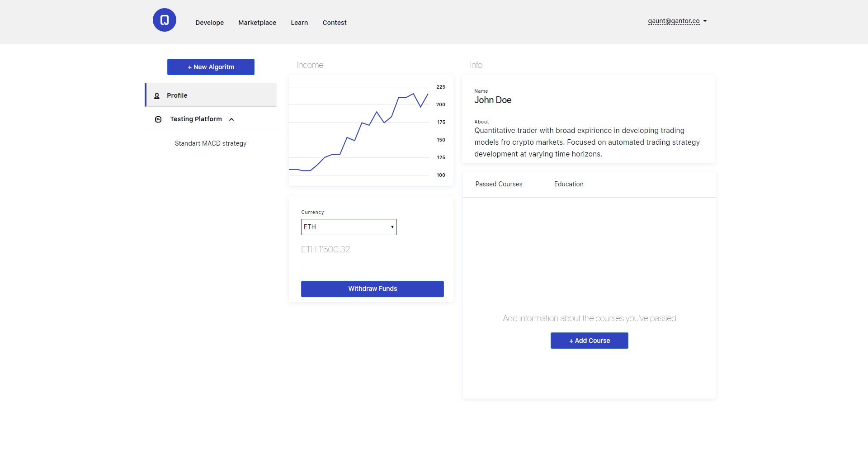Viewport: 868px width, 455px height.
Task: Click the income line chart
Action: tap(359, 131)
